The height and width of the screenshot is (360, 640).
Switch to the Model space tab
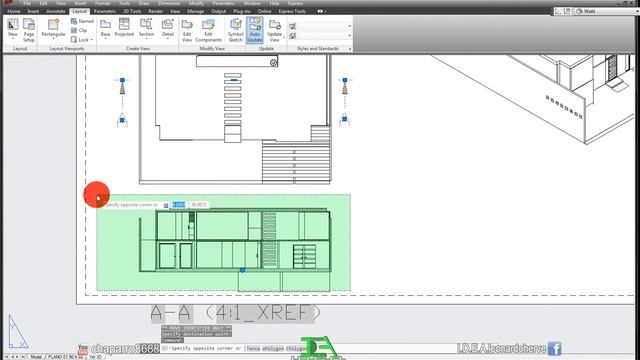click(x=36, y=357)
